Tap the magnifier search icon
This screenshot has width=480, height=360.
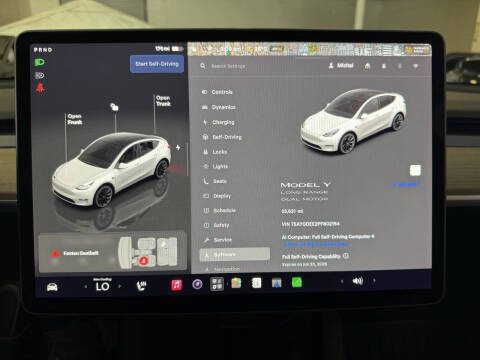(x=203, y=66)
